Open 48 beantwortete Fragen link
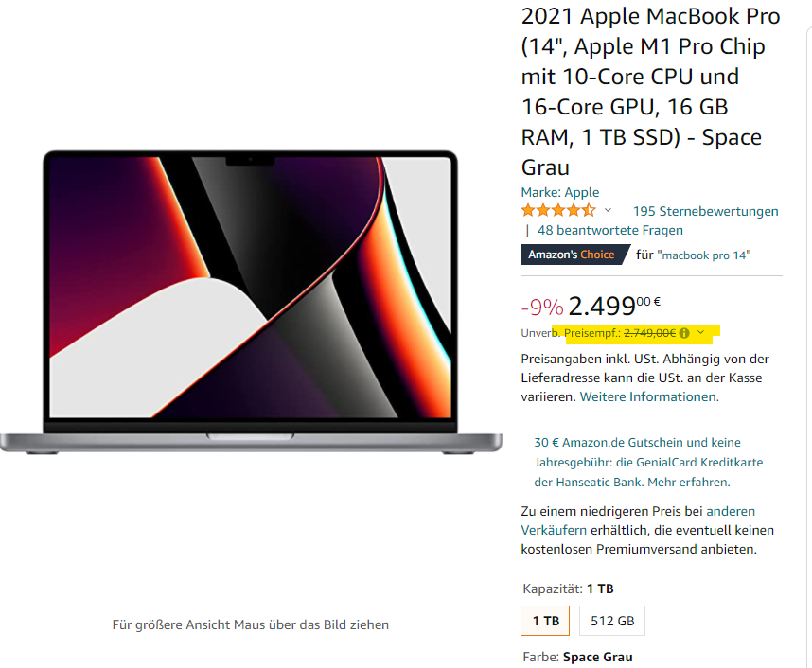The width and height of the screenshot is (812, 668). [610, 230]
